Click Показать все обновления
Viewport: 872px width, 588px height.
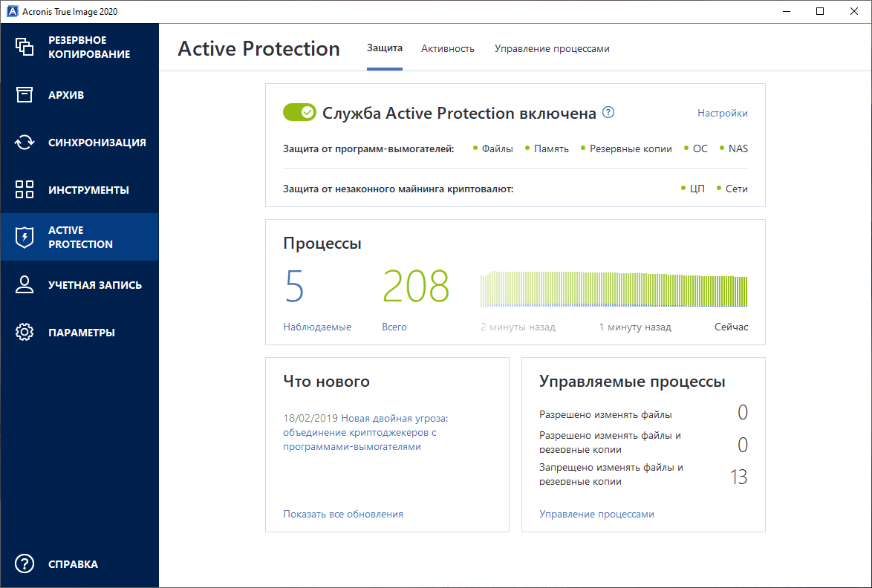[x=343, y=513]
